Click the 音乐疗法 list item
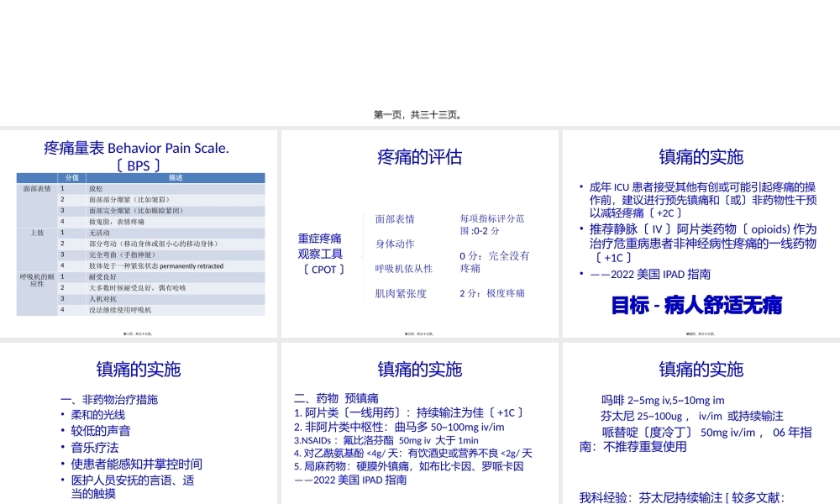 point(96,448)
